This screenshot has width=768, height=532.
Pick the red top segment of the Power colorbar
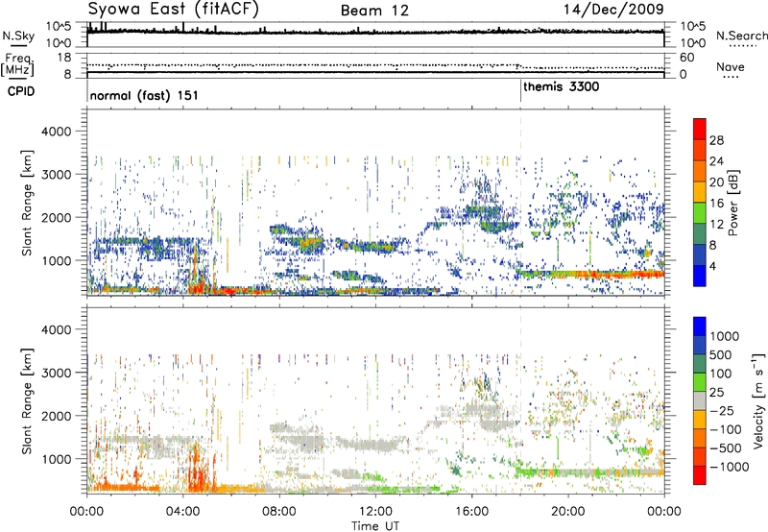(x=700, y=129)
